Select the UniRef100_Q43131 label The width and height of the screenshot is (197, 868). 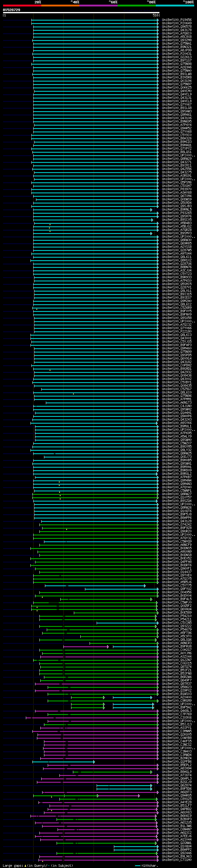[176, 98]
